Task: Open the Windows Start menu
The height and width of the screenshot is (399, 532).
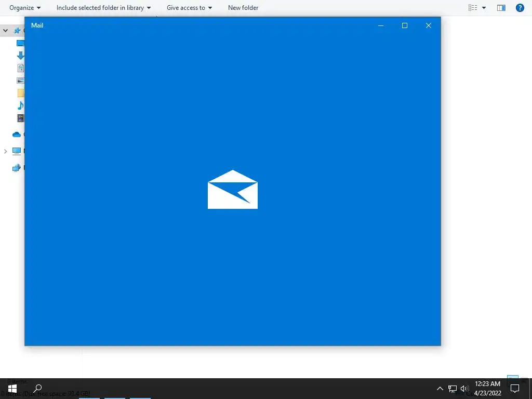Action: coord(12,389)
